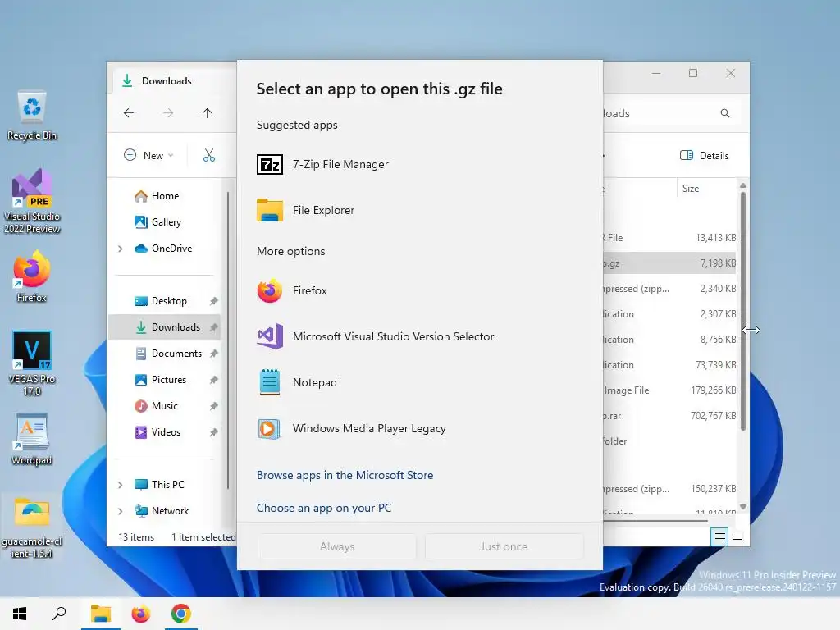
Task: Open Browse apps in the Microsoft Store
Action: tap(345, 475)
